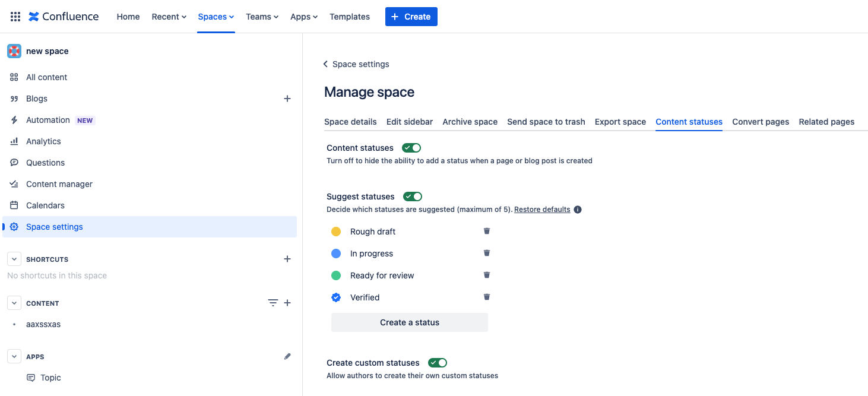Open the Spaces dropdown menu
The width and height of the screenshot is (868, 396).
point(216,17)
